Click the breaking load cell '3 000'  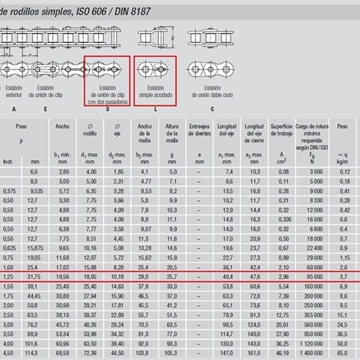click(x=316, y=172)
